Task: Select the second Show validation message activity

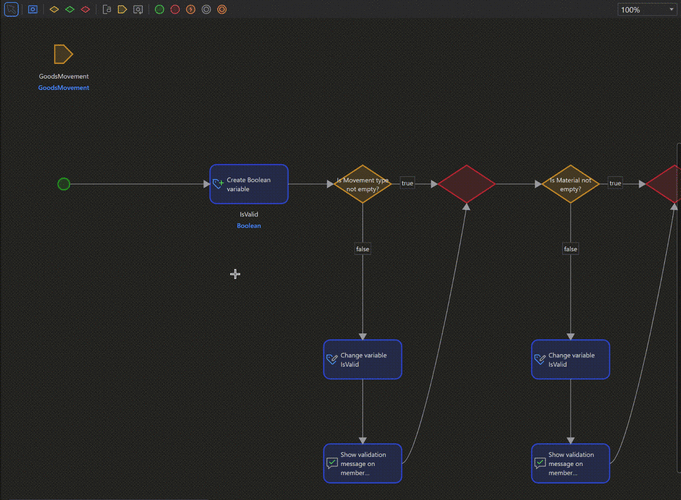Action: [570, 463]
